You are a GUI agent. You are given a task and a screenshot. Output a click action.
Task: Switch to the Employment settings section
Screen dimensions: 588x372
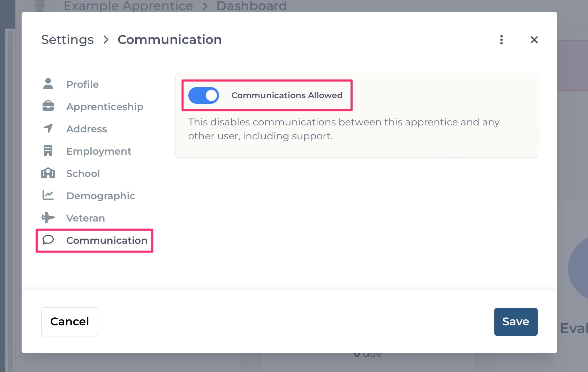[99, 151]
